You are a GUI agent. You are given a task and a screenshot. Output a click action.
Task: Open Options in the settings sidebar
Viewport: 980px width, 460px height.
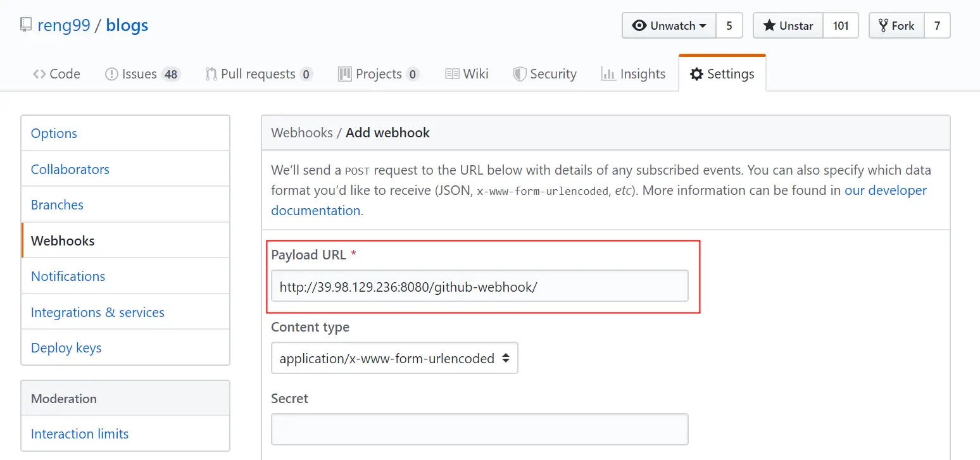[x=125, y=134]
